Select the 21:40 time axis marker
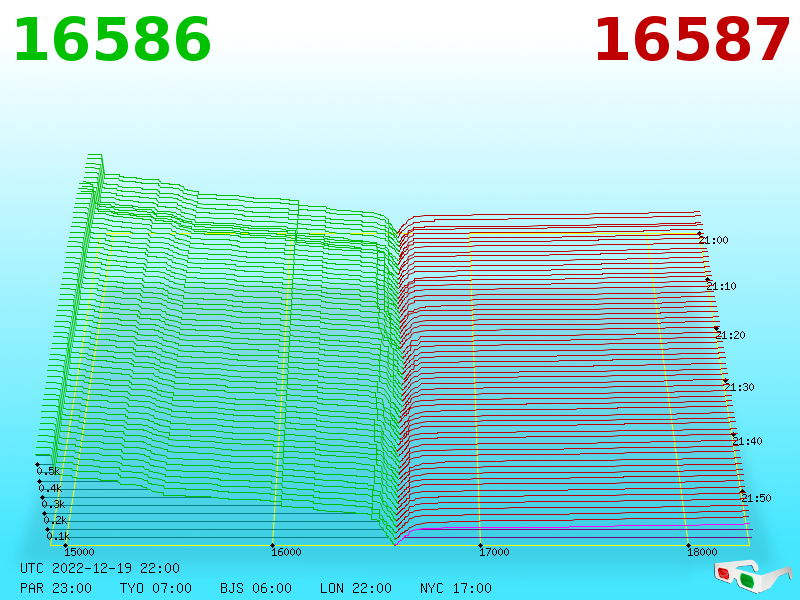Image resolution: width=800 pixels, height=600 pixels. 747,441
